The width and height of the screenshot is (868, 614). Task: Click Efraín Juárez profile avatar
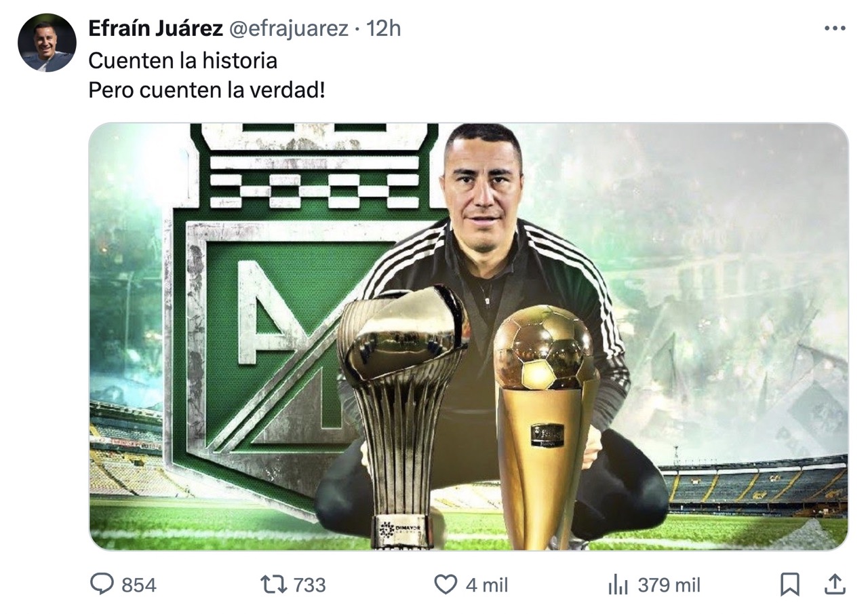[47, 43]
